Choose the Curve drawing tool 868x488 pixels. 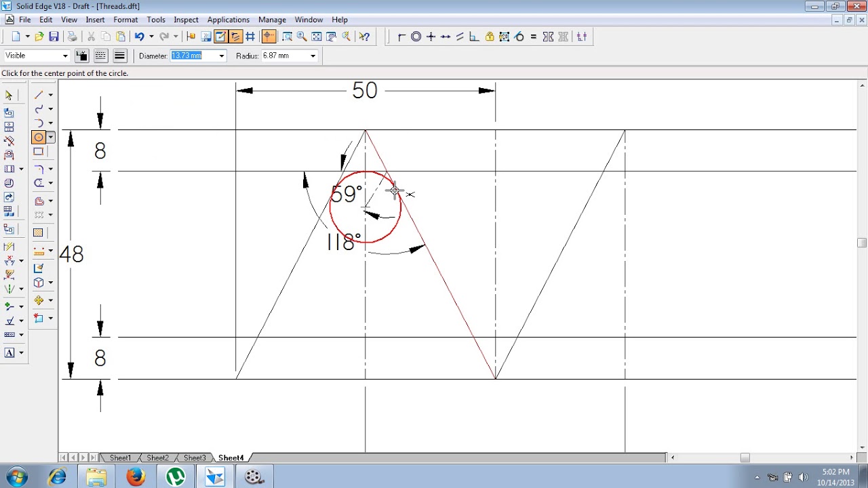click(39, 109)
